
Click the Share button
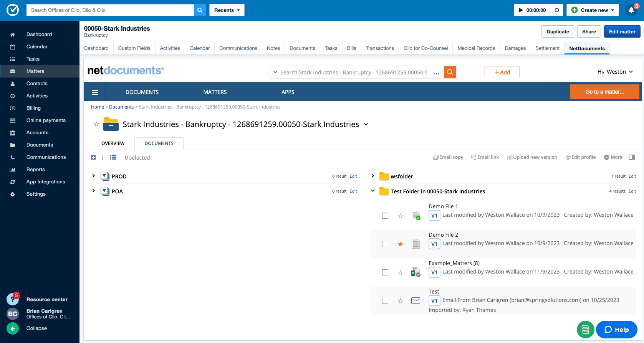[589, 31]
